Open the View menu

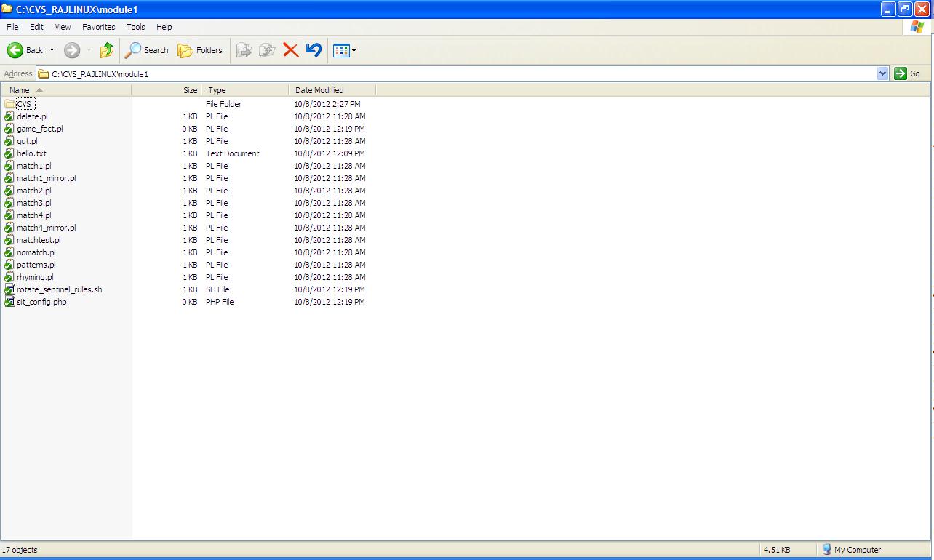[x=62, y=27]
